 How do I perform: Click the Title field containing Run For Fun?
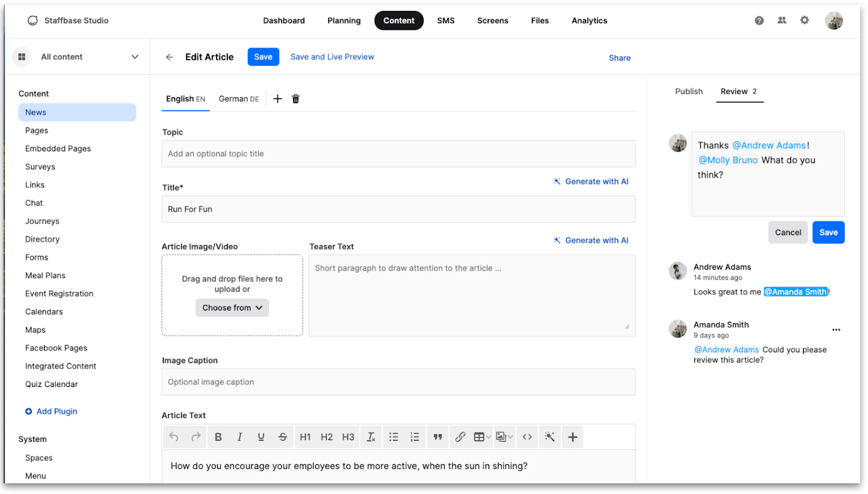tap(399, 209)
